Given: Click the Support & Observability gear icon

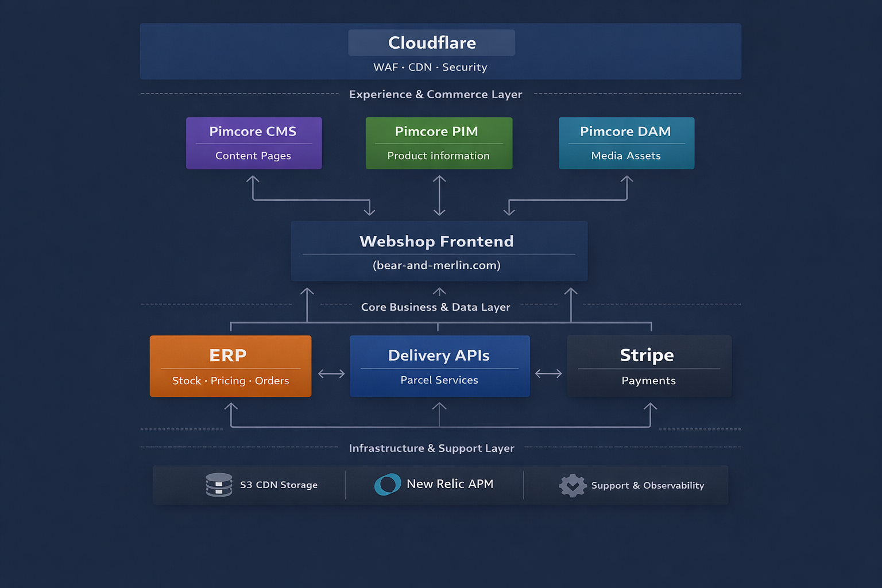Looking at the screenshot, I should 572,486.
